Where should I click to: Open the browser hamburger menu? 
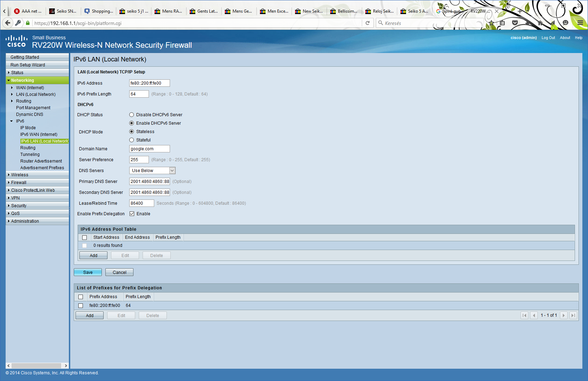pos(580,23)
